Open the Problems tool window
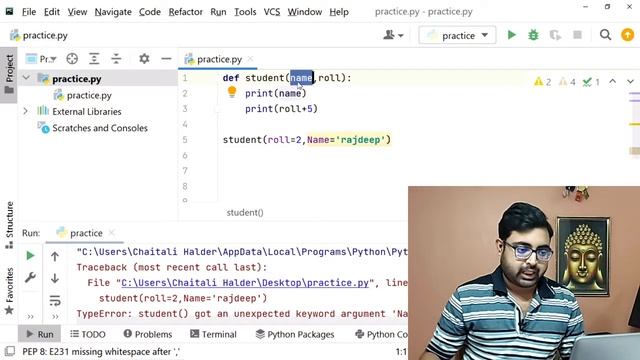 pos(148,334)
